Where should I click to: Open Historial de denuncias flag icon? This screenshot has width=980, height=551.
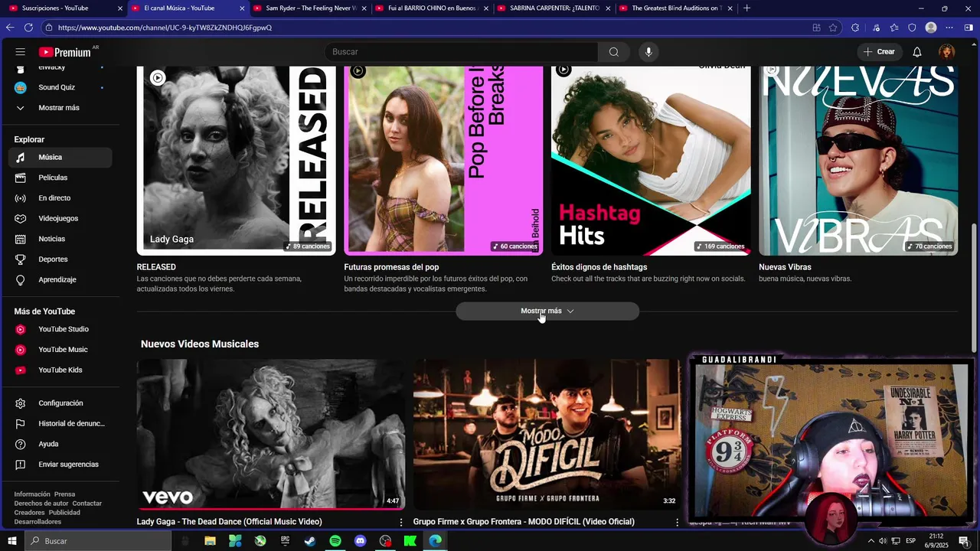click(x=21, y=424)
